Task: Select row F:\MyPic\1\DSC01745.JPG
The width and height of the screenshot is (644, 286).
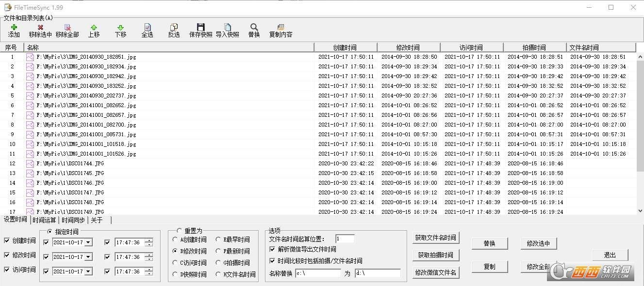Action: (x=318, y=173)
